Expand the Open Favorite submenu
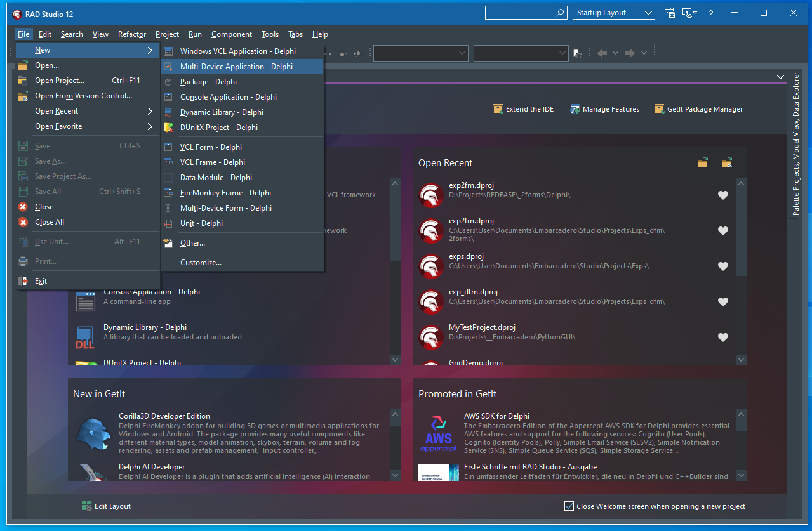The height and width of the screenshot is (531, 812). coord(88,126)
